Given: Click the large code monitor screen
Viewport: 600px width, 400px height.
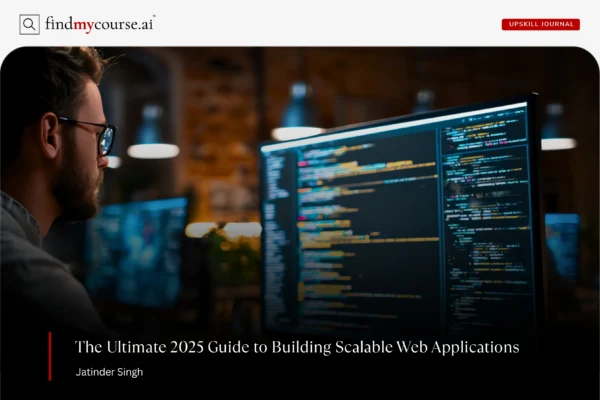Looking at the screenshot, I should [400, 220].
